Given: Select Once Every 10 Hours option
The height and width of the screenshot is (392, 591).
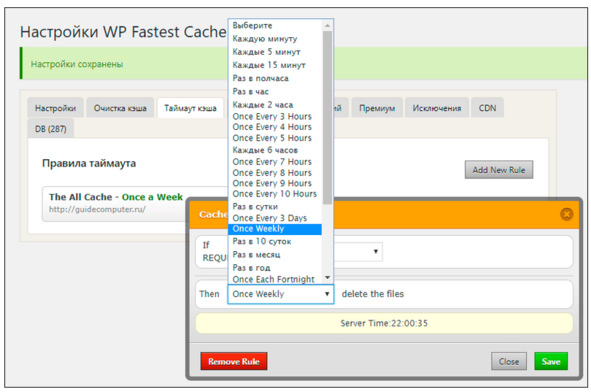Looking at the screenshot, I should 275,193.
